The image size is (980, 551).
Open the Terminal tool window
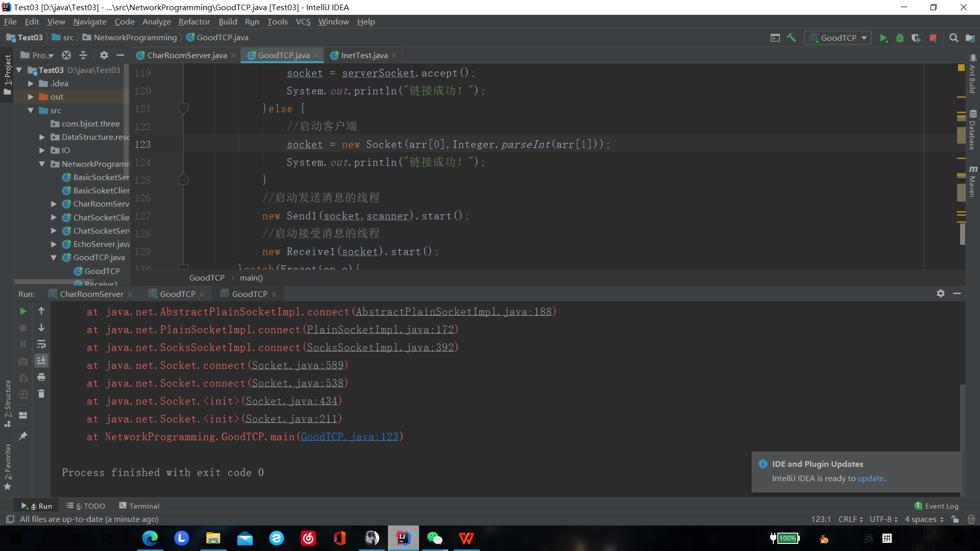tap(139, 506)
